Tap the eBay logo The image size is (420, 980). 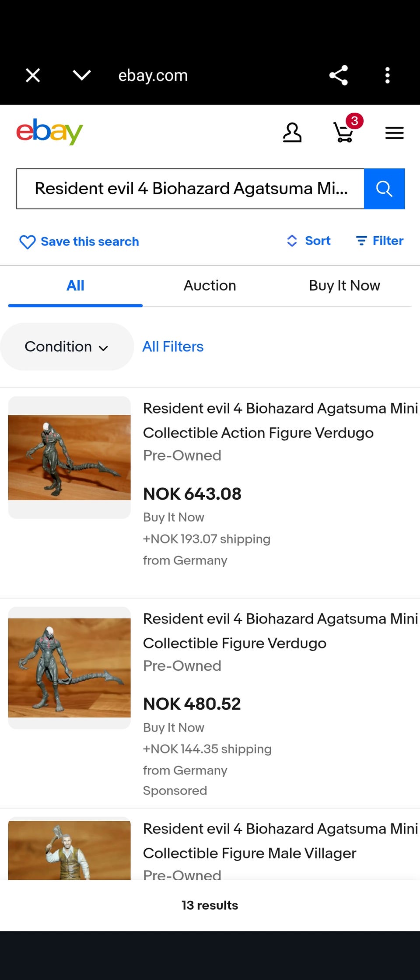49,132
